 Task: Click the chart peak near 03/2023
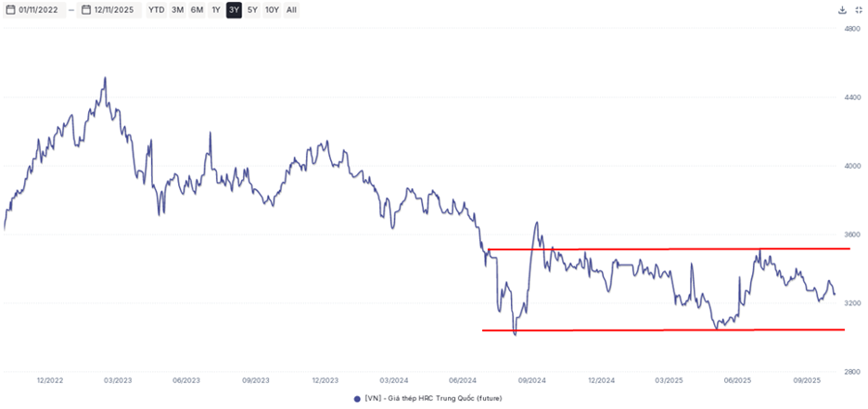tap(105, 78)
